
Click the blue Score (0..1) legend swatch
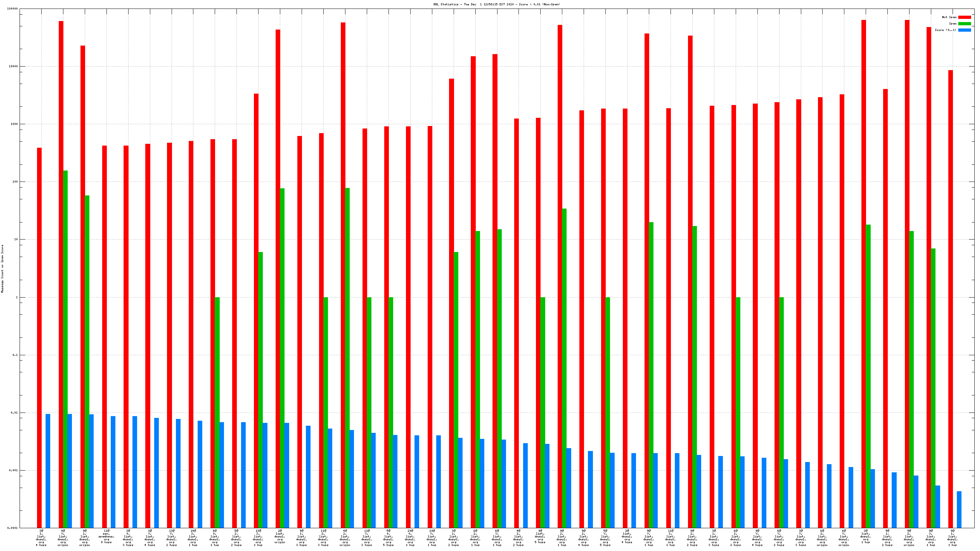pyautogui.click(x=964, y=30)
